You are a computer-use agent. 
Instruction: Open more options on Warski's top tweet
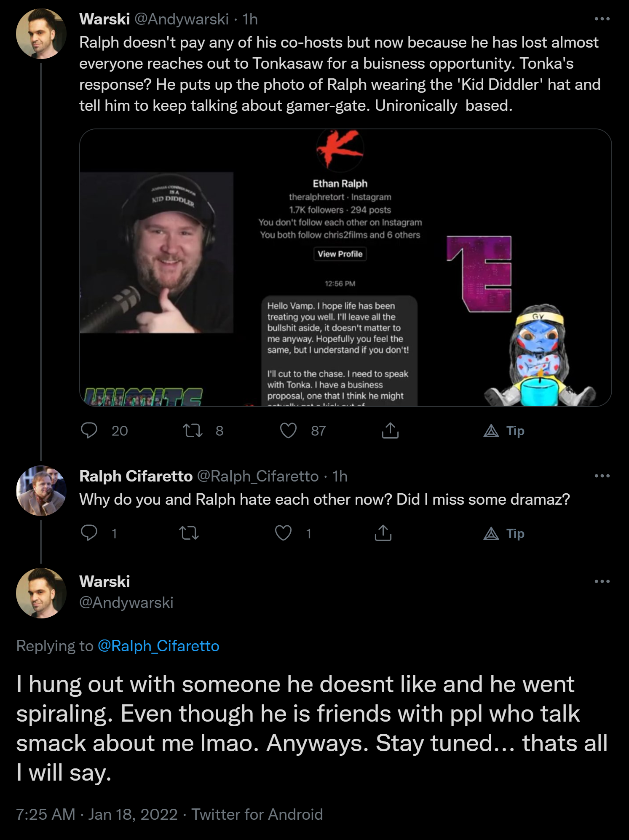point(602,19)
